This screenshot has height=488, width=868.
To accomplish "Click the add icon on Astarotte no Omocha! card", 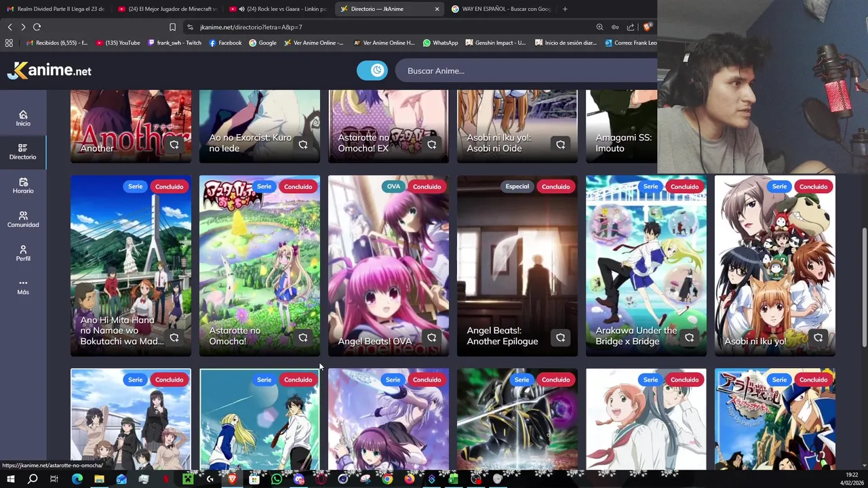I will click(303, 338).
